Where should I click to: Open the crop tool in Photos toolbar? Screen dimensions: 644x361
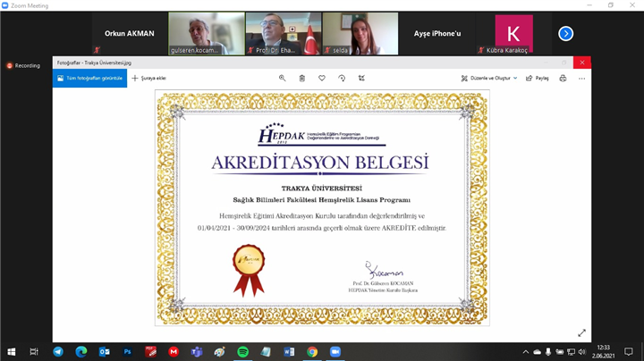coord(361,78)
